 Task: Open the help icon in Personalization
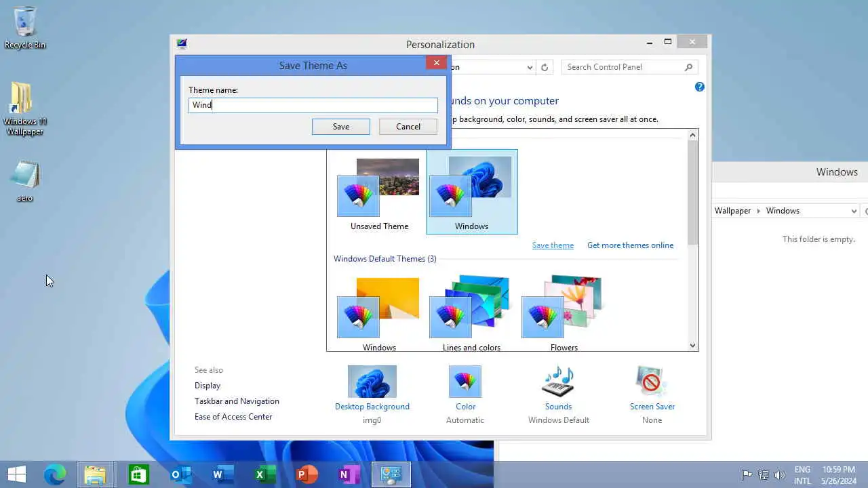[700, 87]
